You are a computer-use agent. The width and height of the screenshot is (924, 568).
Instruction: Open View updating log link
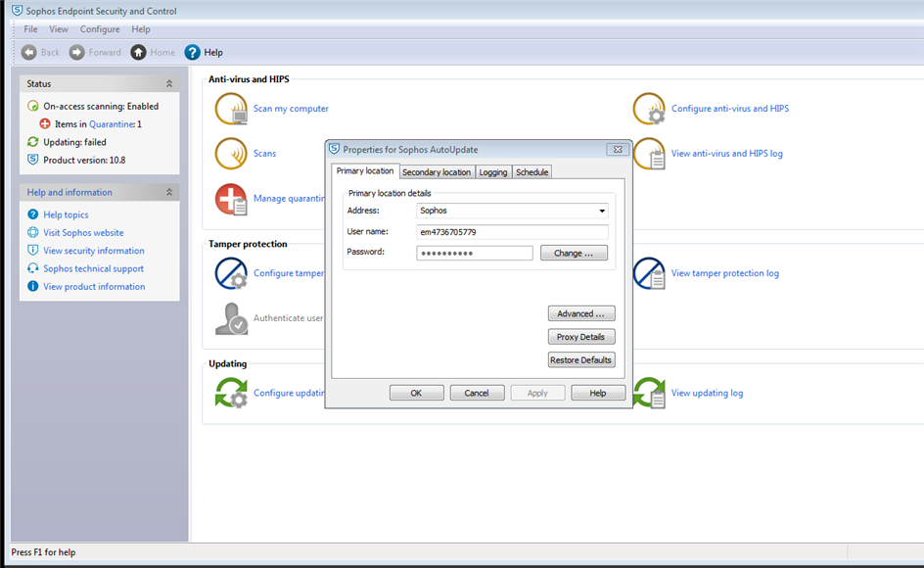click(x=707, y=393)
